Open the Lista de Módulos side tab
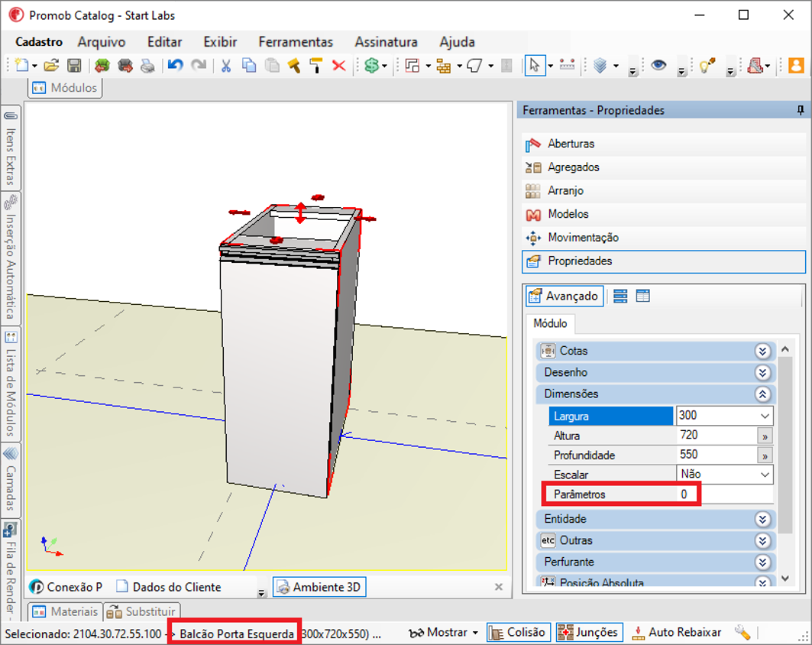The height and width of the screenshot is (645, 812). 11,384
